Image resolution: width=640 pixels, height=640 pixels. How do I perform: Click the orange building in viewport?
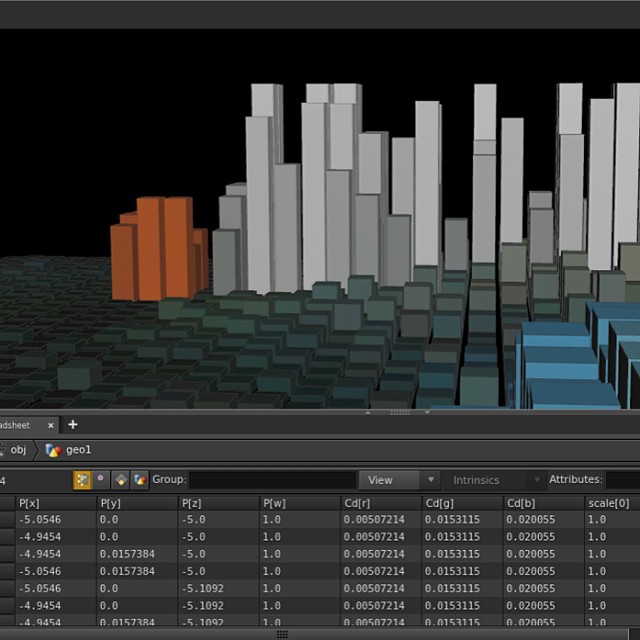[157, 250]
